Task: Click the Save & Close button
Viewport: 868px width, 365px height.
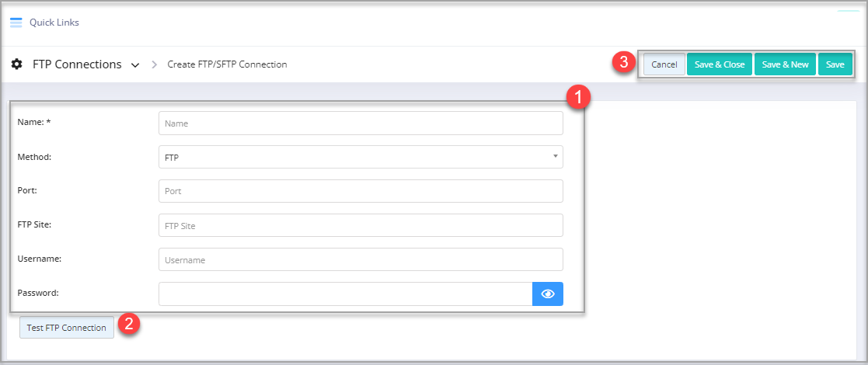Action: pyautogui.click(x=720, y=64)
